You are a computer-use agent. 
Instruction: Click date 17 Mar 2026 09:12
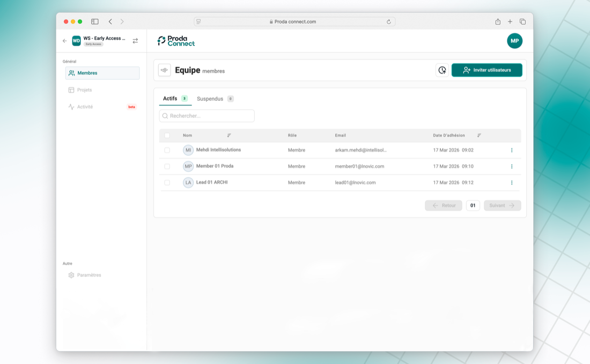click(x=453, y=182)
